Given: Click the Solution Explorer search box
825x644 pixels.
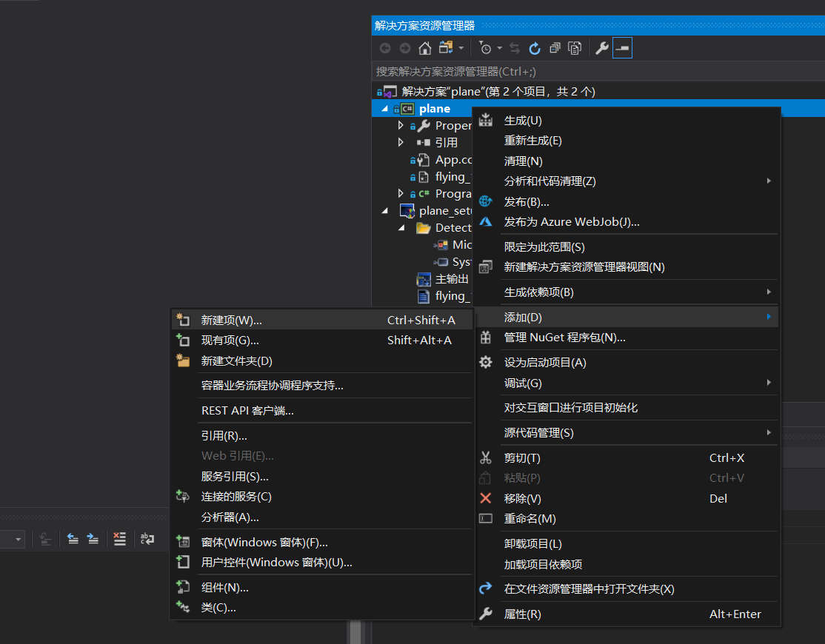Looking at the screenshot, I should (598, 71).
